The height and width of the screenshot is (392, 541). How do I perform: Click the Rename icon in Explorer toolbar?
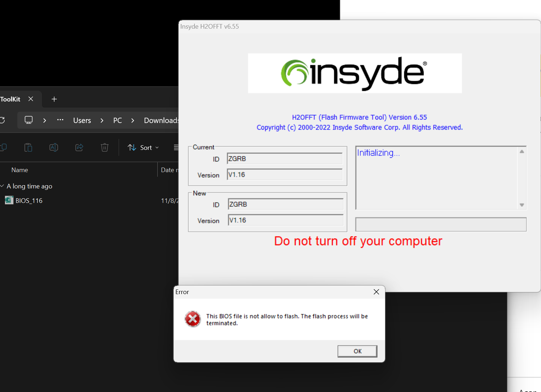[x=54, y=147]
